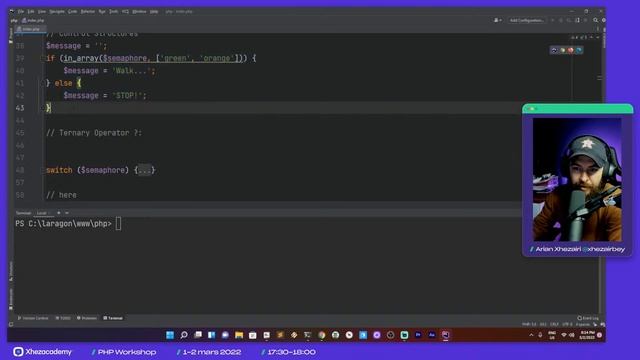This screenshot has height=360, width=640.
Task: Open Windows taskbar Search
Action: tap(184, 335)
